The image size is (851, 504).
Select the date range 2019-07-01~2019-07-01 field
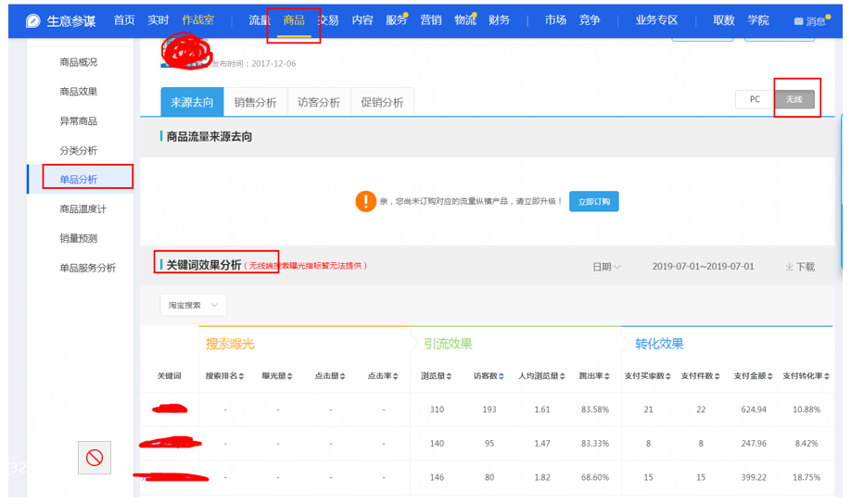[x=703, y=267]
